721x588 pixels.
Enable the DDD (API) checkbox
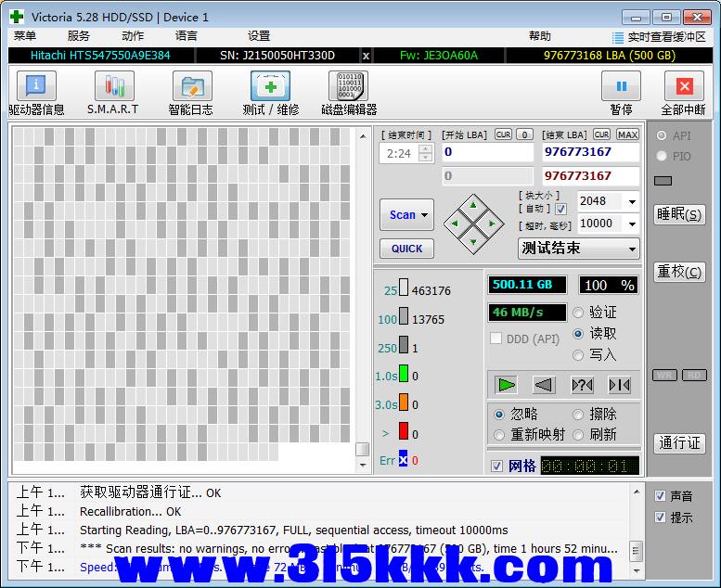pos(496,339)
